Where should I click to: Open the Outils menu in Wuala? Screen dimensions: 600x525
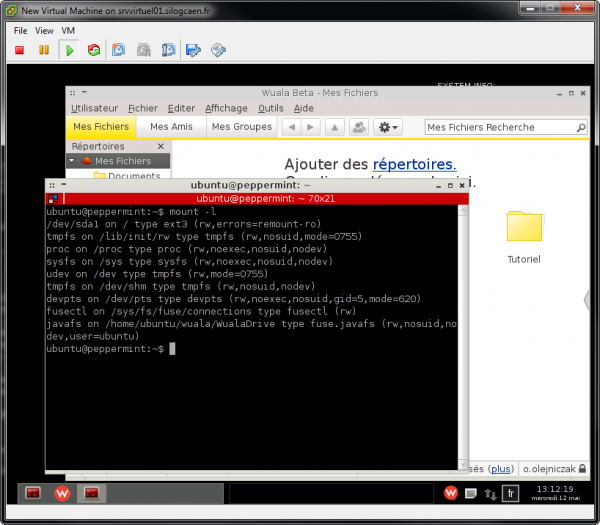click(x=271, y=108)
